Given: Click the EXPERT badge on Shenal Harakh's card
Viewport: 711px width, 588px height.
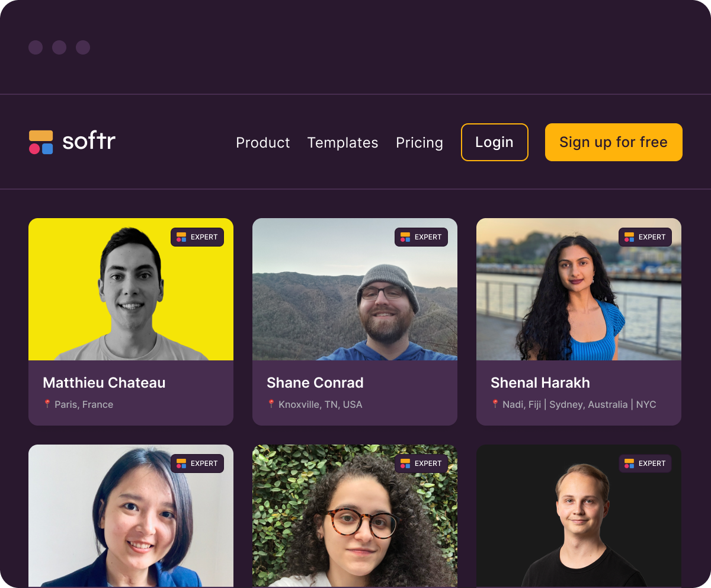Looking at the screenshot, I should coord(645,237).
